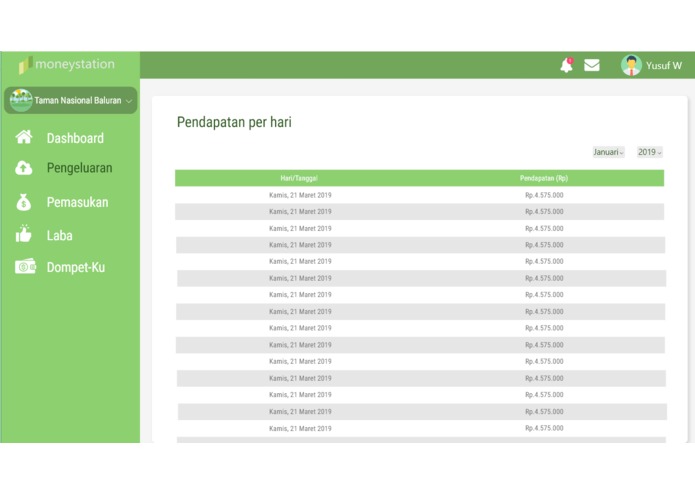
Task: Click the Pendapatan (Rp) column header
Action: click(544, 178)
